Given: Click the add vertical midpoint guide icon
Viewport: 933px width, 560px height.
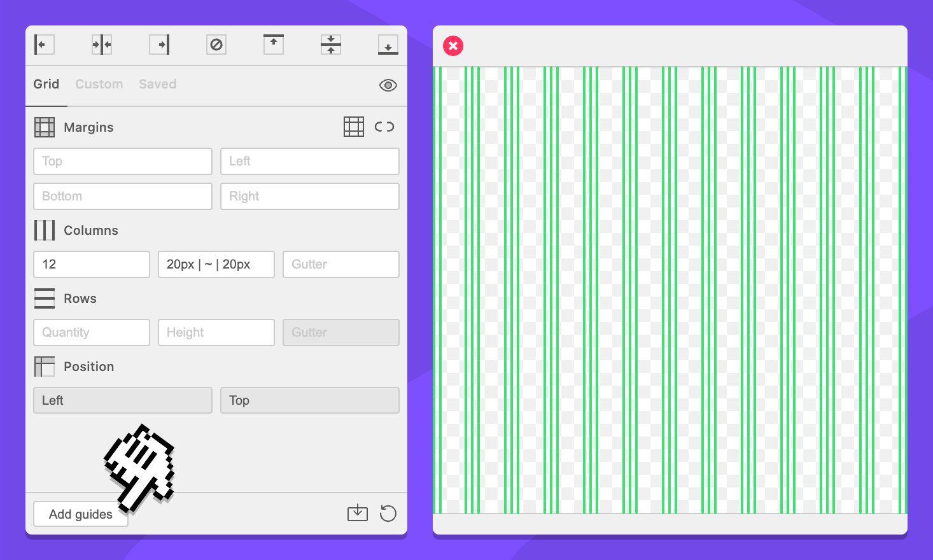Looking at the screenshot, I should pos(102,45).
